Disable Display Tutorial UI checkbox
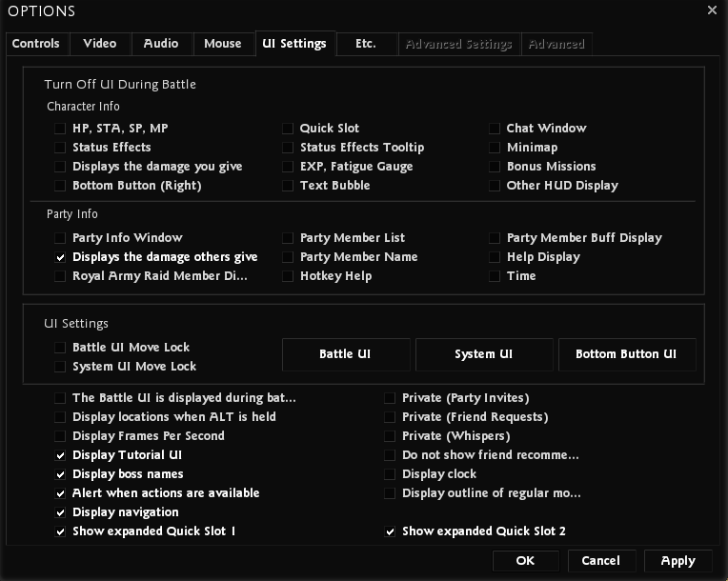The image size is (728, 581). [x=61, y=455]
